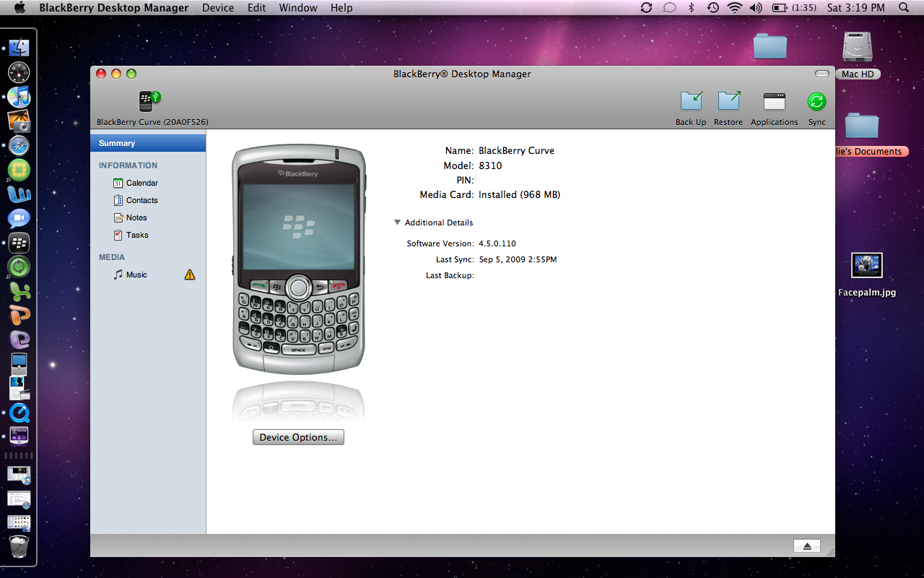Launch QuickTime Player from the Dock
Screen dimensions: 924x578
coord(19,413)
